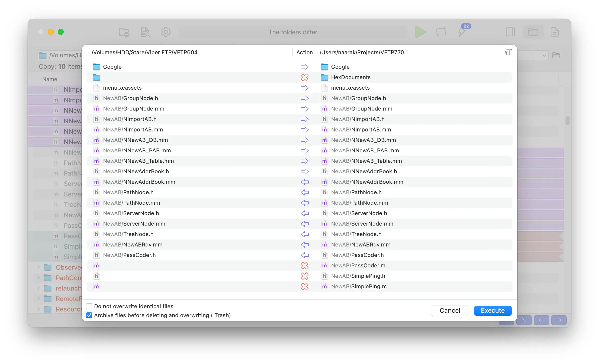Click copy-right arrow for menu.xcassets
Viewport: 599px width, 364px height.
[x=304, y=88]
